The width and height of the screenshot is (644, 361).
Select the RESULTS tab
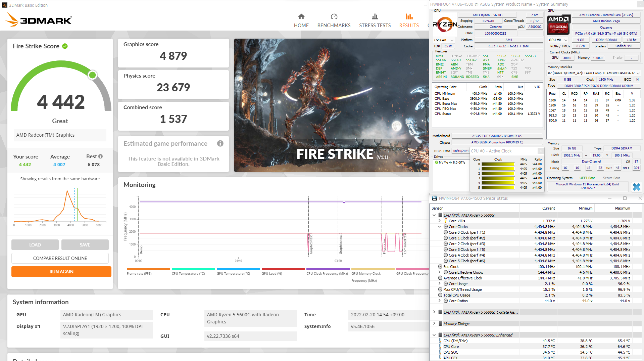(x=409, y=21)
